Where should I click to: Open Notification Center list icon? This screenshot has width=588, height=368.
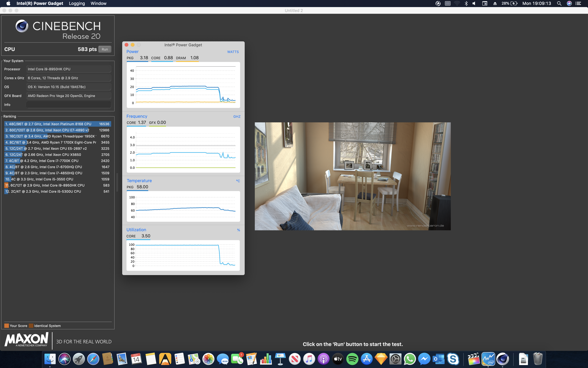click(578, 3)
